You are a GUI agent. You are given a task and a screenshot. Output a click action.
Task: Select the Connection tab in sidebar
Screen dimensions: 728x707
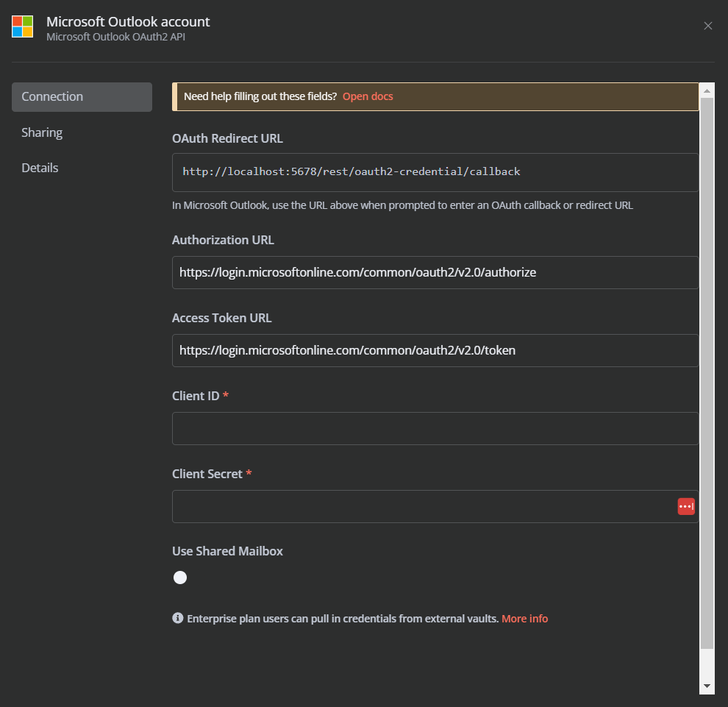[82, 97]
